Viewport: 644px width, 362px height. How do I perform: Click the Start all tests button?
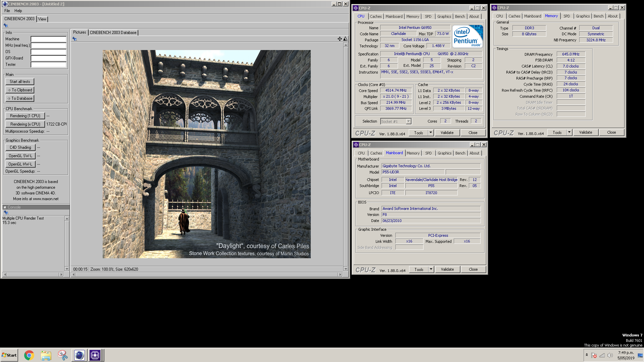[20, 82]
